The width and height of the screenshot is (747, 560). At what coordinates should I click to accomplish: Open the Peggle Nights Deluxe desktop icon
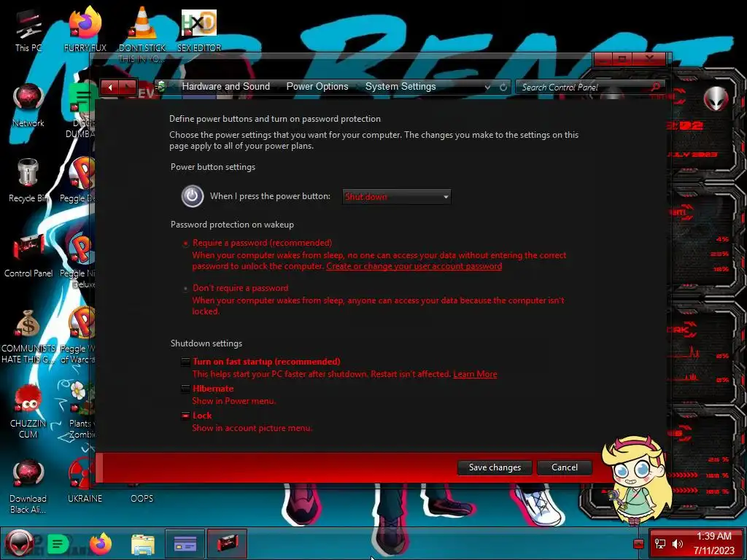79,260
